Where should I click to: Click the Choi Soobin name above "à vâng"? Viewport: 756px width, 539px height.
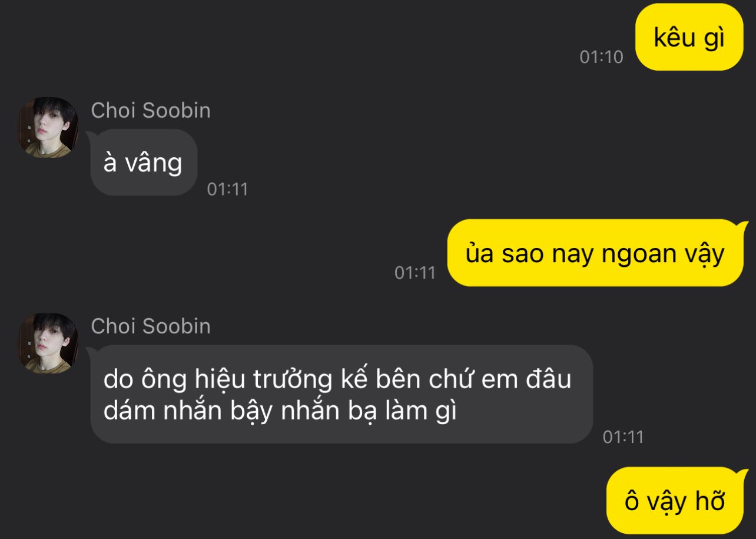click(151, 110)
